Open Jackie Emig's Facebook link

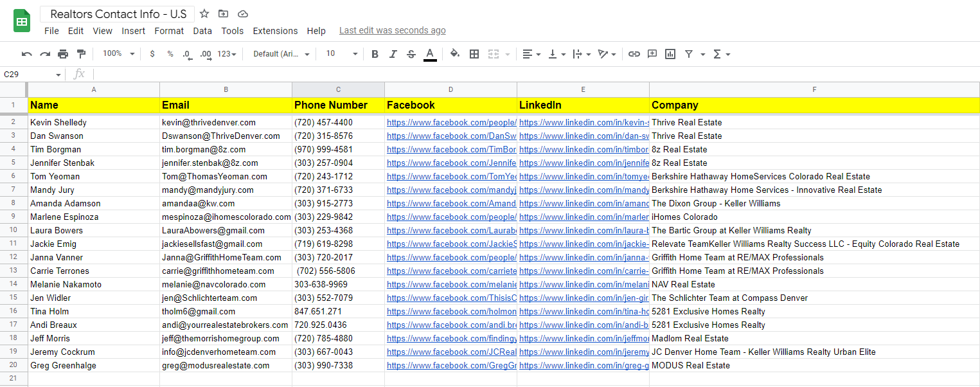451,244
